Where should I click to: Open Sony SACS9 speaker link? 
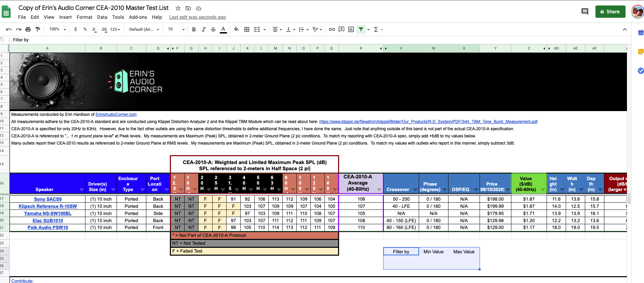[x=48, y=199]
